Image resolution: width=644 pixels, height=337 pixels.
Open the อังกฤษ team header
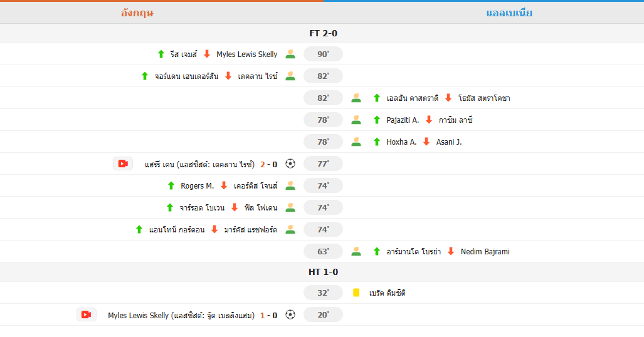[137, 13]
